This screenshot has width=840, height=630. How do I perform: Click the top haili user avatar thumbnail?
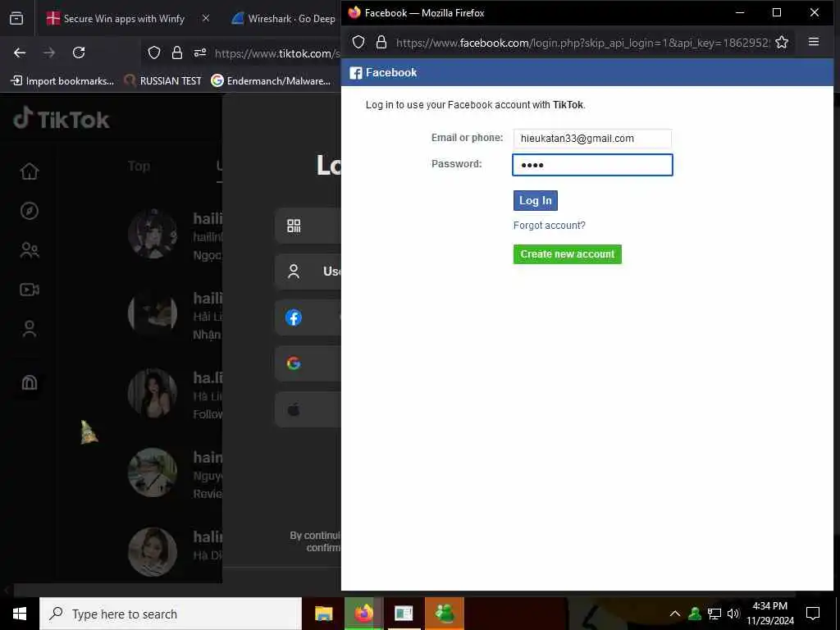tap(153, 234)
